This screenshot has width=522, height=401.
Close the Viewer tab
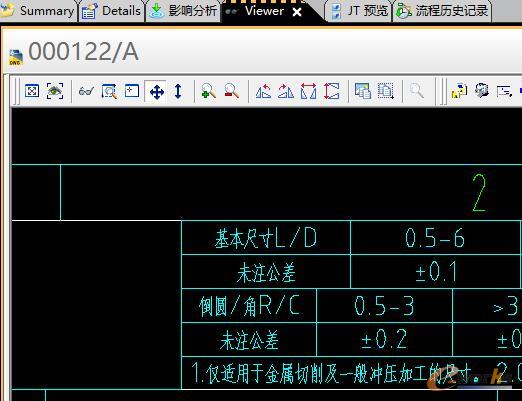tap(297, 12)
